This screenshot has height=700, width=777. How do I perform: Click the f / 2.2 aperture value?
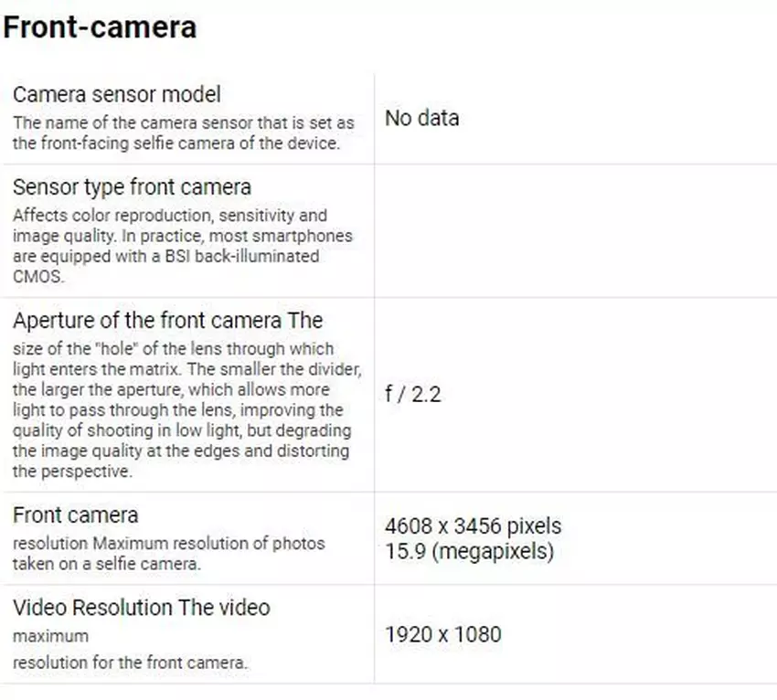(413, 395)
